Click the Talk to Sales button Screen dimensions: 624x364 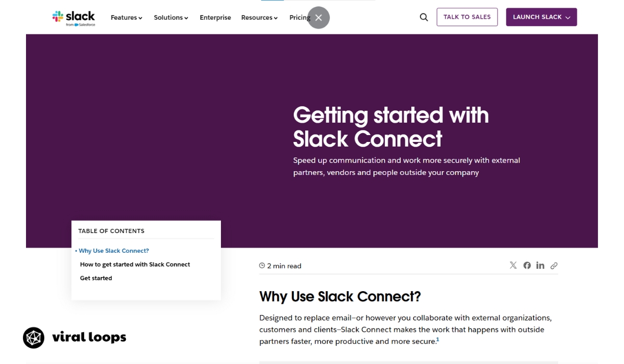467,17
